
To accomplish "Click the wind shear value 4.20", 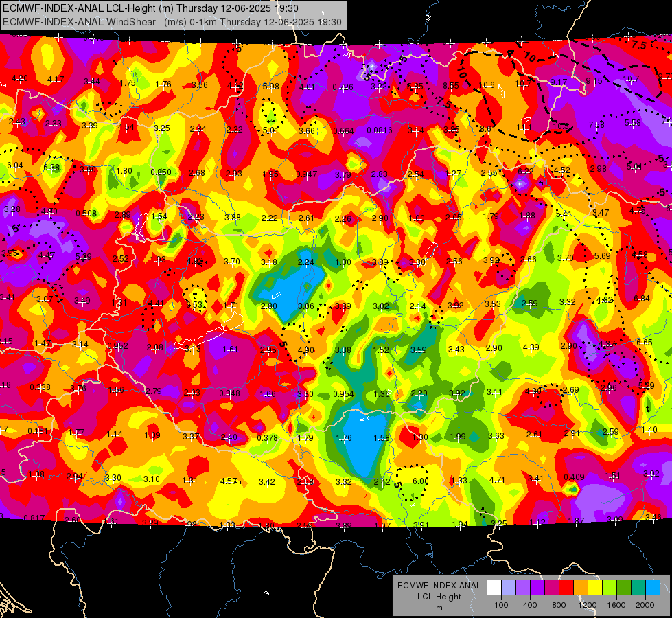I will click(x=20, y=78).
